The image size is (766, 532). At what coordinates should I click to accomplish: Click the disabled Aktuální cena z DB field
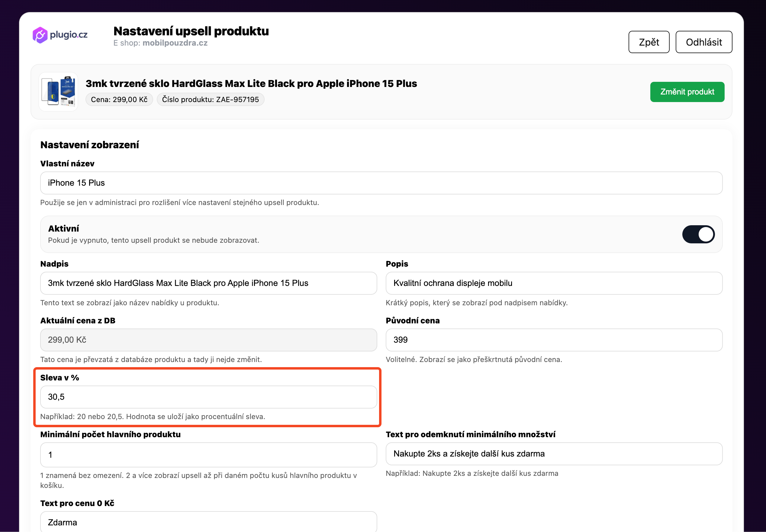tap(208, 340)
